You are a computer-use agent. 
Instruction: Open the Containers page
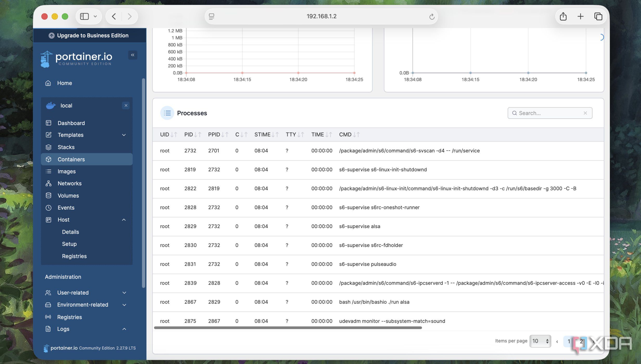pos(87,159)
